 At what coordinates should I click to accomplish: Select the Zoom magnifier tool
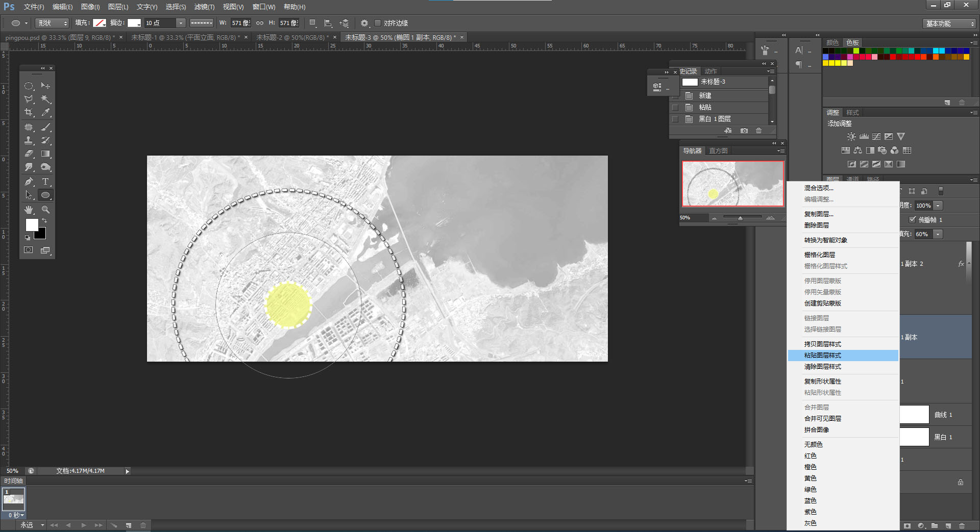point(45,210)
